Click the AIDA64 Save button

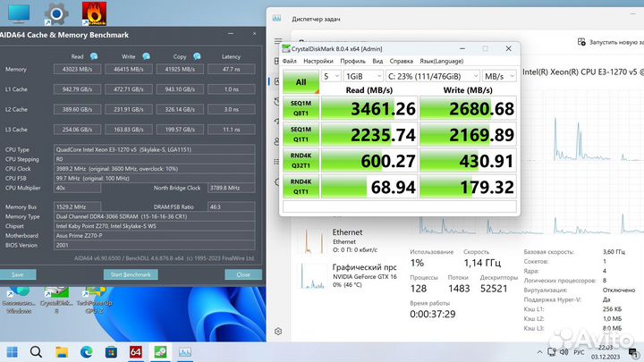[18, 274]
